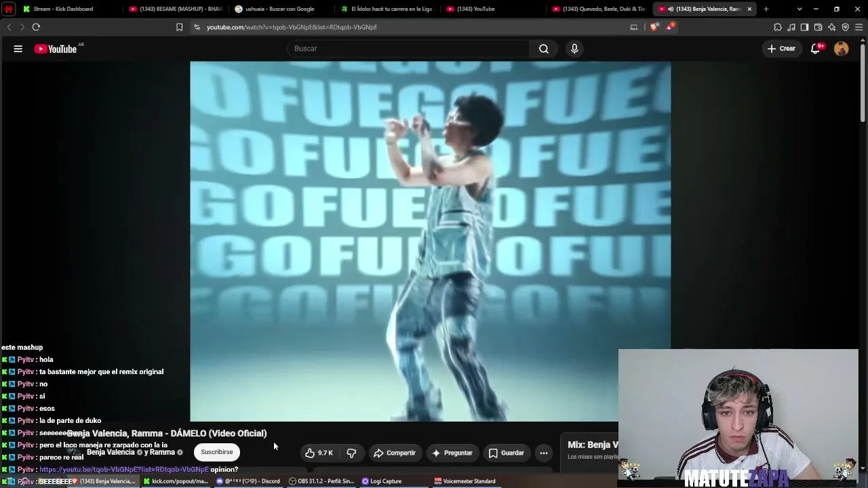This screenshot has width=868, height=488.
Task: Open the youtu.be link in Pyitv's chat message
Action: point(124,469)
